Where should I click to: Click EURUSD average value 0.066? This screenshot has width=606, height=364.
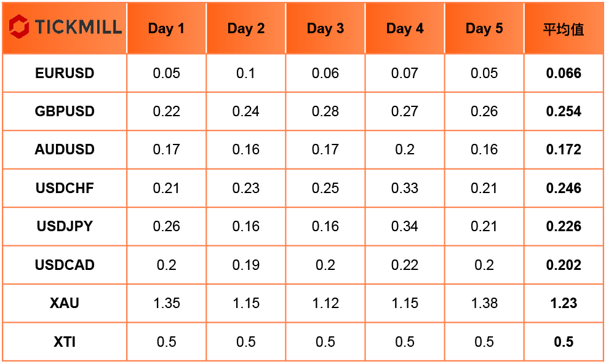(564, 73)
